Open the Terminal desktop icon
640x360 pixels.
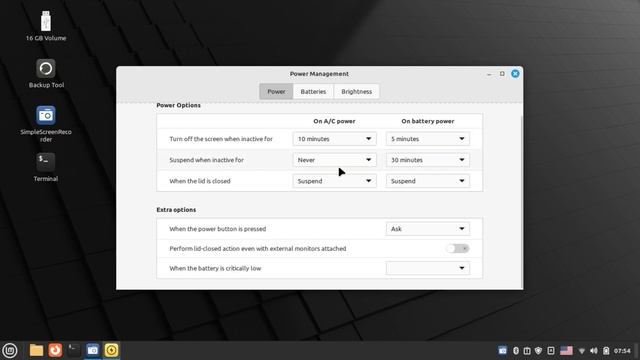coord(46,167)
